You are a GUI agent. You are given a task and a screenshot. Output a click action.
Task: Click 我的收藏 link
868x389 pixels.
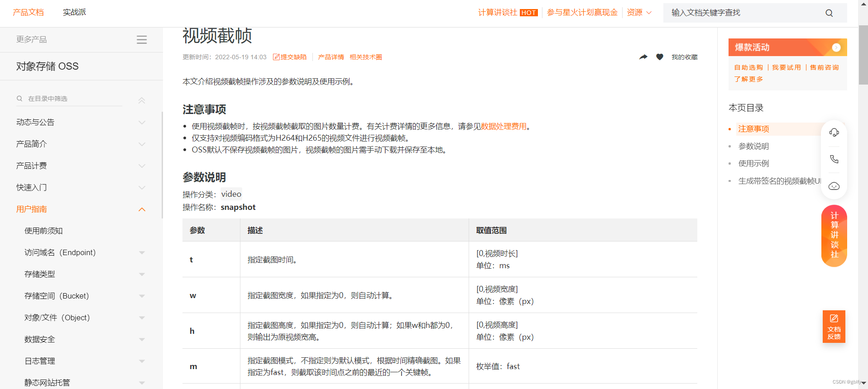685,57
